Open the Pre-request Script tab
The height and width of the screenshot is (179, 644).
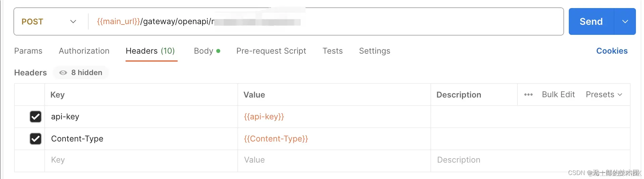click(271, 51)
